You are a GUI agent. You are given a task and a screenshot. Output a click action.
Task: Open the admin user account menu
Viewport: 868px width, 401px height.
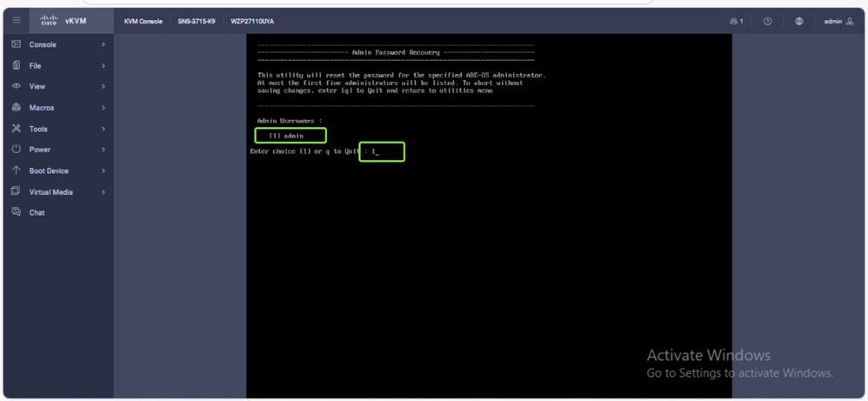click(x=838, y=21)
